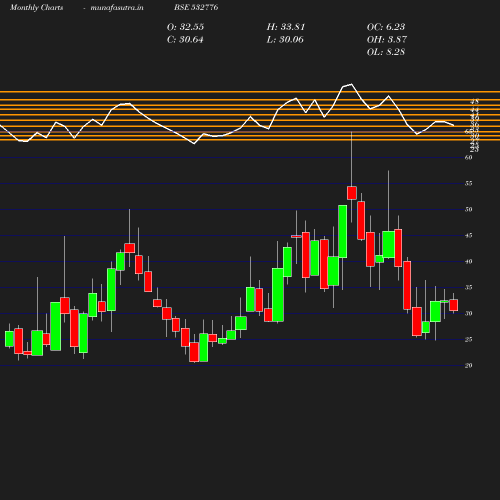Click the open price value O: 32.55
The height and width of the screenshot is (500, 500).
(185, 27)
